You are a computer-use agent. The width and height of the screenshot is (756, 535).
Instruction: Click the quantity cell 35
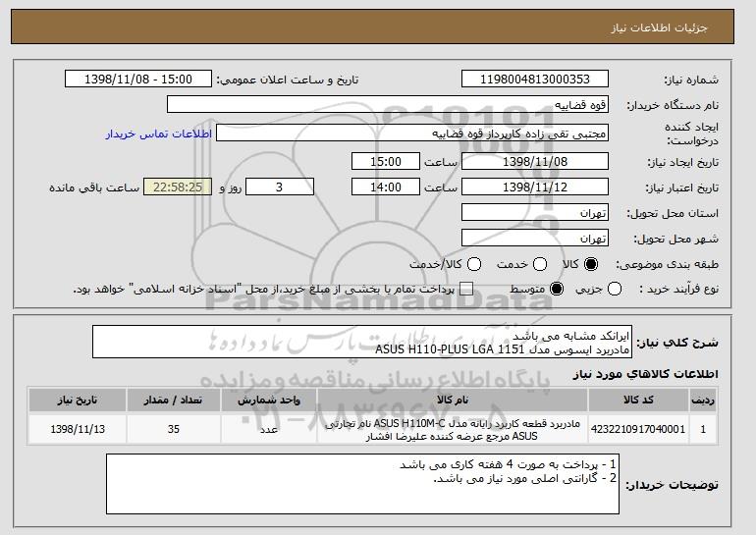coord(174,429)
